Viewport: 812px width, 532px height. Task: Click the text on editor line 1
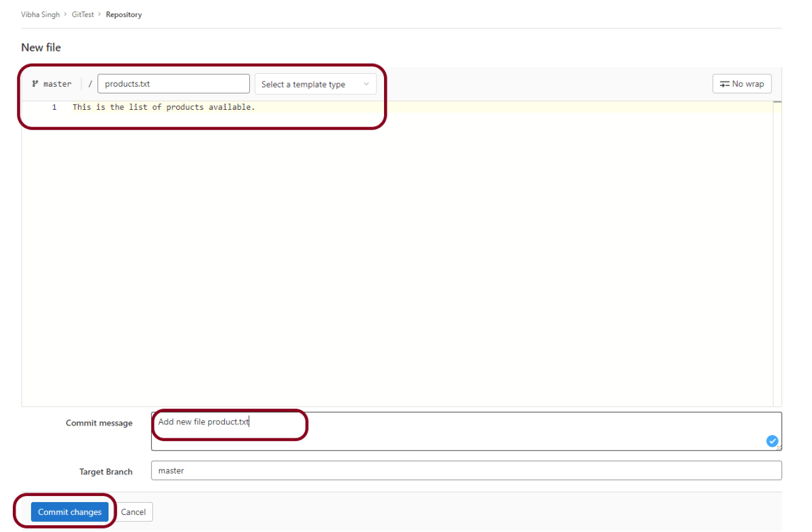(164, 107)
